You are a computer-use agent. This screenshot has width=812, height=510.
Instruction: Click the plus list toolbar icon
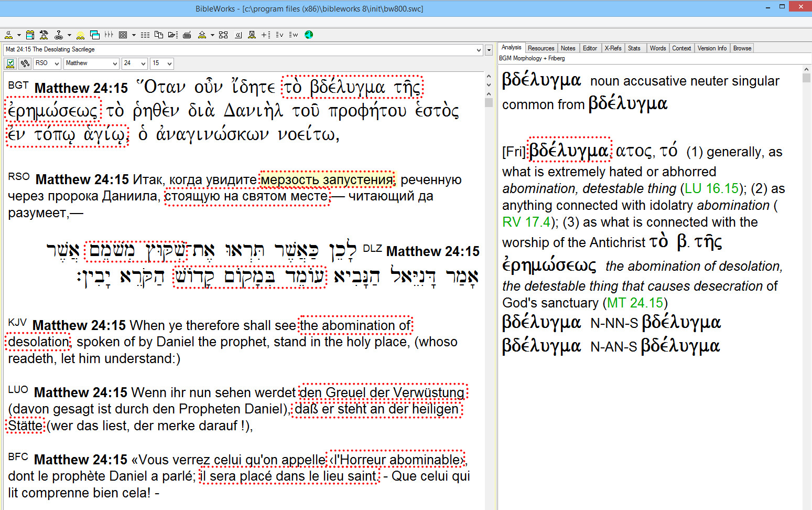point(266,35)
